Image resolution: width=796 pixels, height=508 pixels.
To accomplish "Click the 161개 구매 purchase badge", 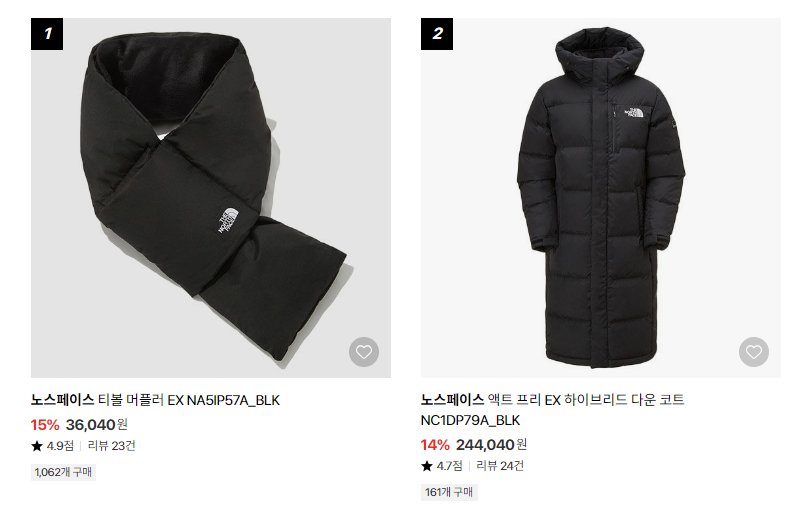I will point(449,492).
